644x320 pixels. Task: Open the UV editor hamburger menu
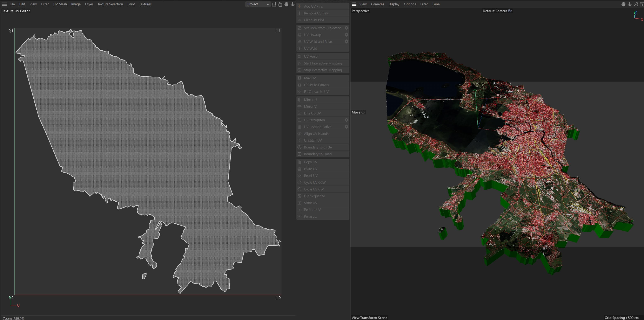click(4, 4)
